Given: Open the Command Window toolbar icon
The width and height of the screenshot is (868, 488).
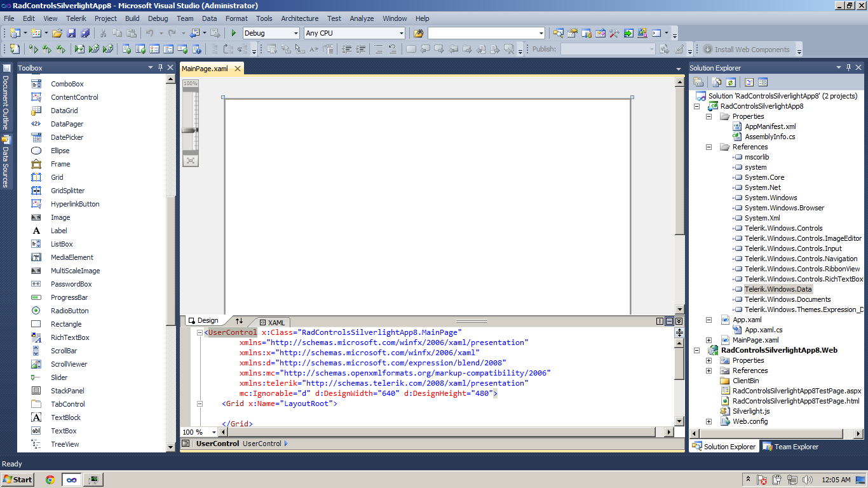Looking at the screenshot, I should pyautogui.click(x=657, y=33).
